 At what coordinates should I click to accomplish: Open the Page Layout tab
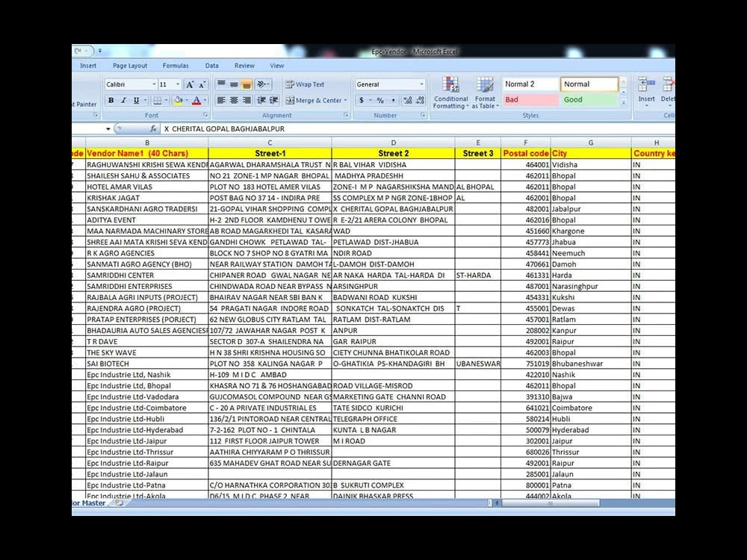click(x=130, y=66)
